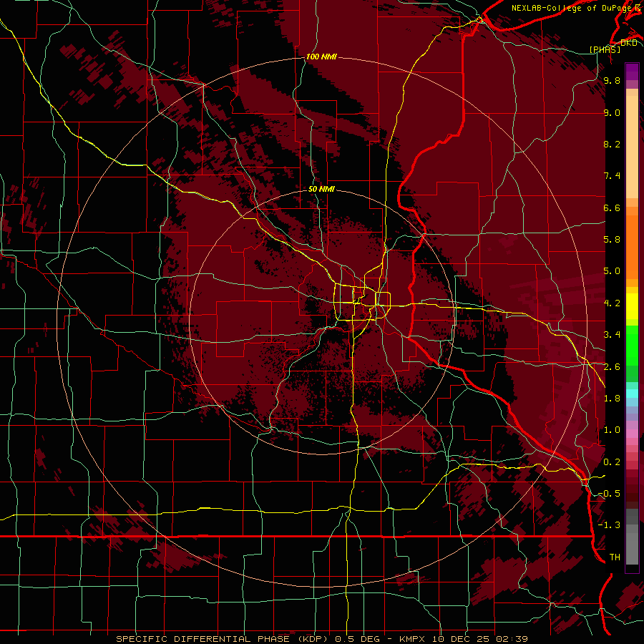Click the 10 DEC 25 date text
This screenshot has height=644, width=644.
[461, 639]
